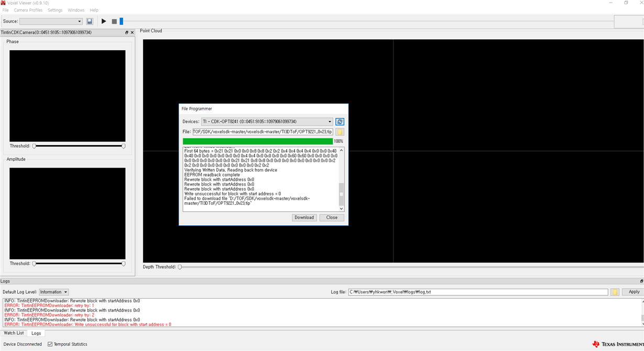
Task: Switch to the Logs tab
Action: [x=36, y=333]
